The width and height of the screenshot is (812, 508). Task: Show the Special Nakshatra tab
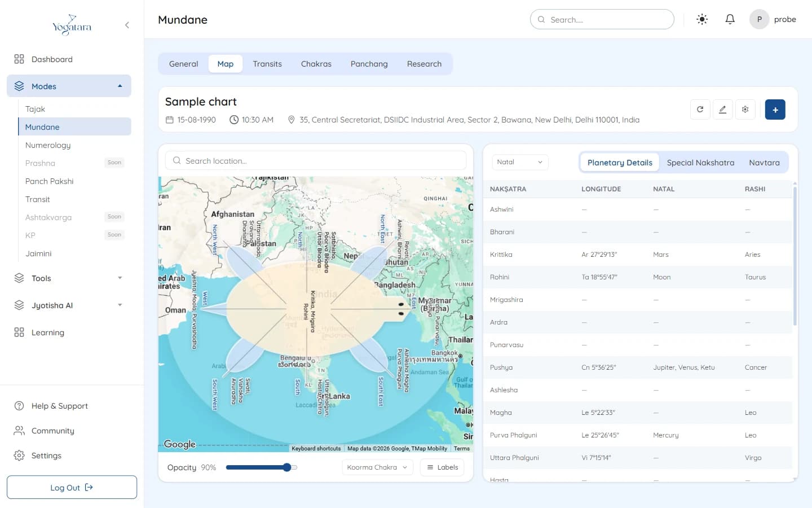(700, 163)
